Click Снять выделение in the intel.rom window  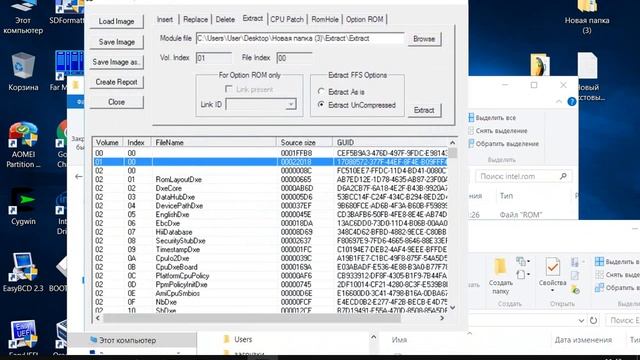point(498,131)
